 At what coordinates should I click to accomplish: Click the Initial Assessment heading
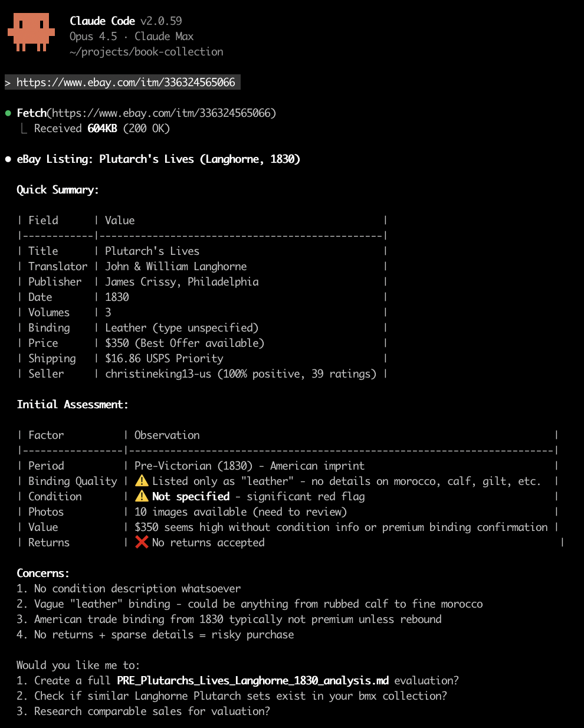coord(73,405)
